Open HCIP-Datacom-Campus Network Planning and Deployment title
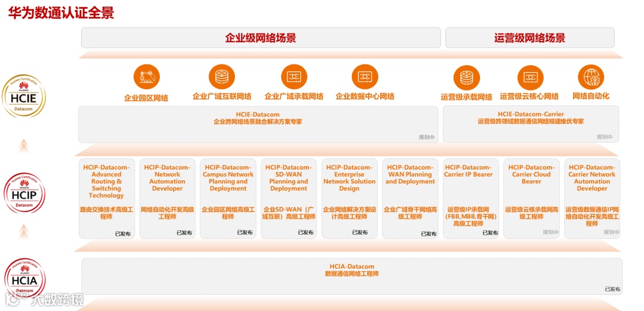Viewport: 644px width, 311px height. 228,178
